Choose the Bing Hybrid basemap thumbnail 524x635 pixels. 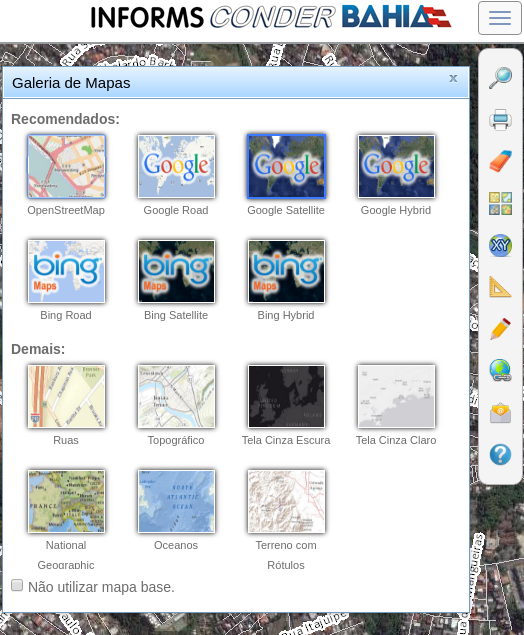click(286, 271)
